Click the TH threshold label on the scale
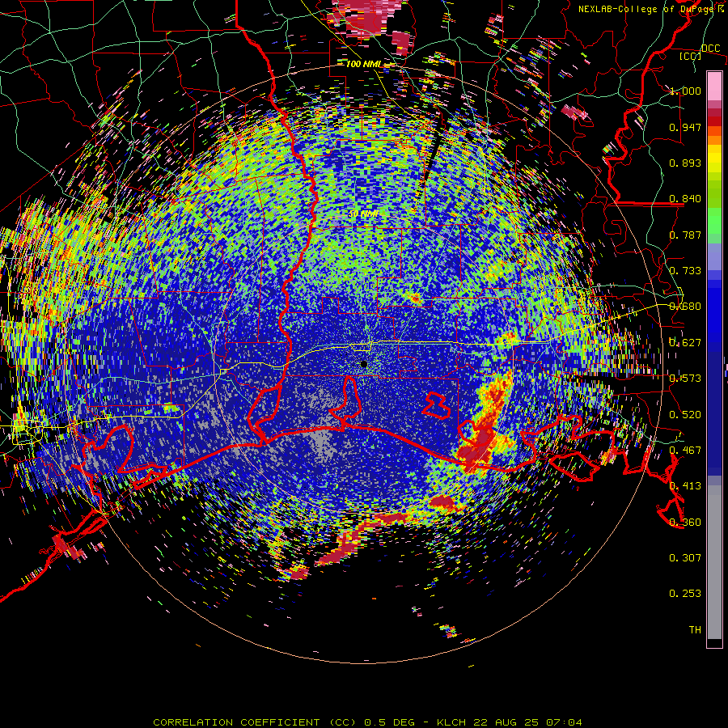 [x=695, y=630]
